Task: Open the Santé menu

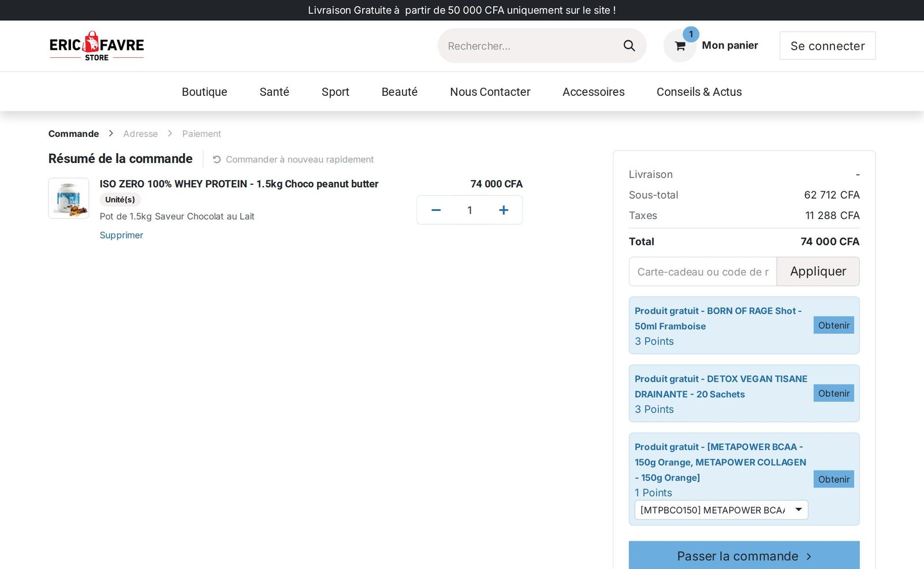Action: click(x=274, y=92)
